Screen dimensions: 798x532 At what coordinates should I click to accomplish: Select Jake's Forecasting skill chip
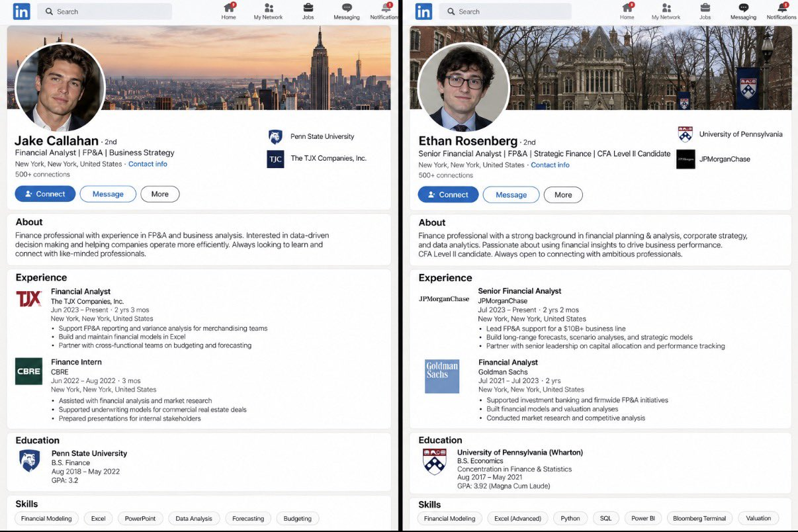[248, 519]
